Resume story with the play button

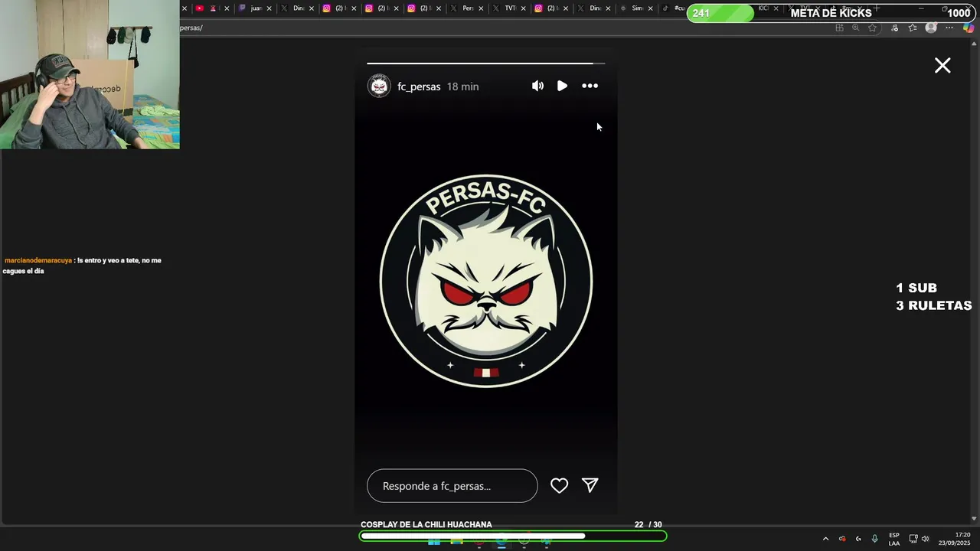562,86
